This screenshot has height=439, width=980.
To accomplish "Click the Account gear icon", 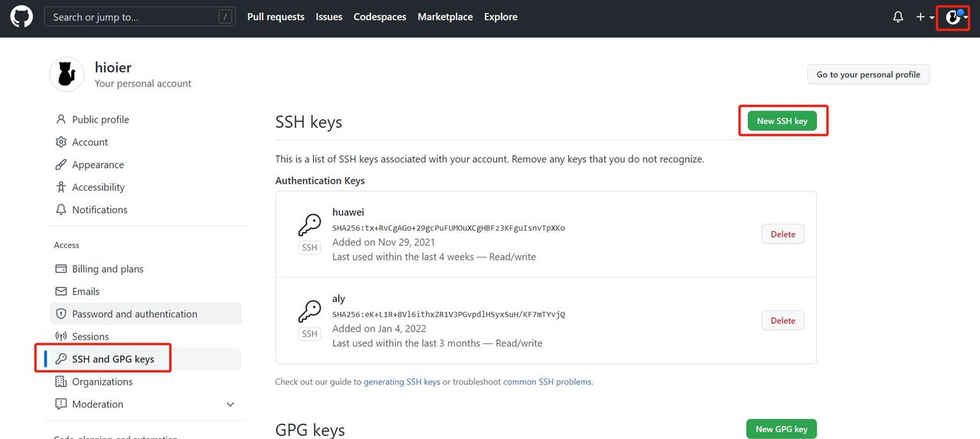I will (61, 142).
